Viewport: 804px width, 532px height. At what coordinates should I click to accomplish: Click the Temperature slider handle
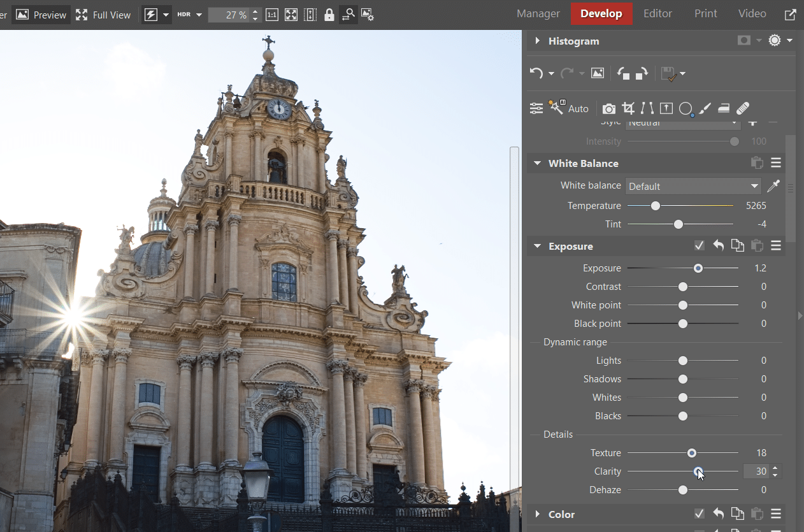656,206
